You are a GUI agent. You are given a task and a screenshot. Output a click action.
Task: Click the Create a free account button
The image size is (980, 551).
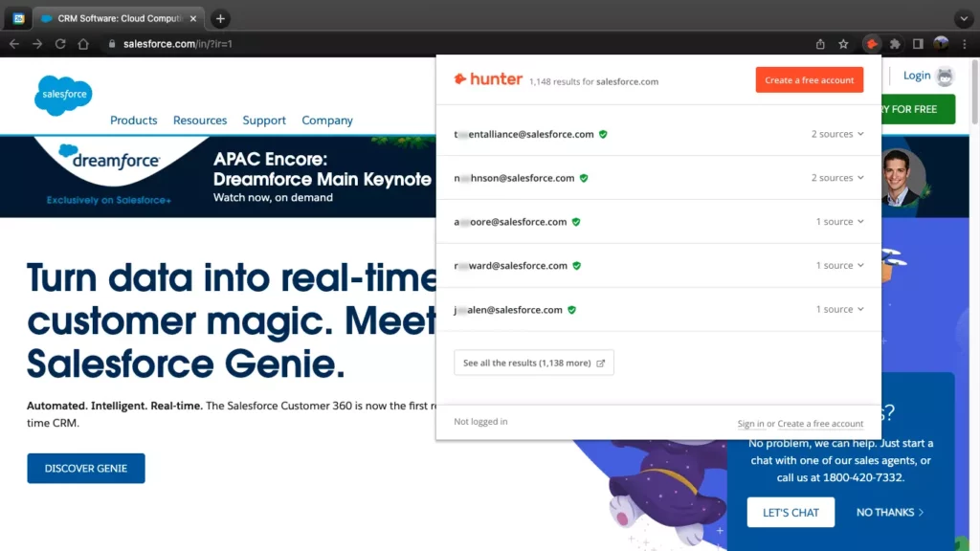coord(809,80)
